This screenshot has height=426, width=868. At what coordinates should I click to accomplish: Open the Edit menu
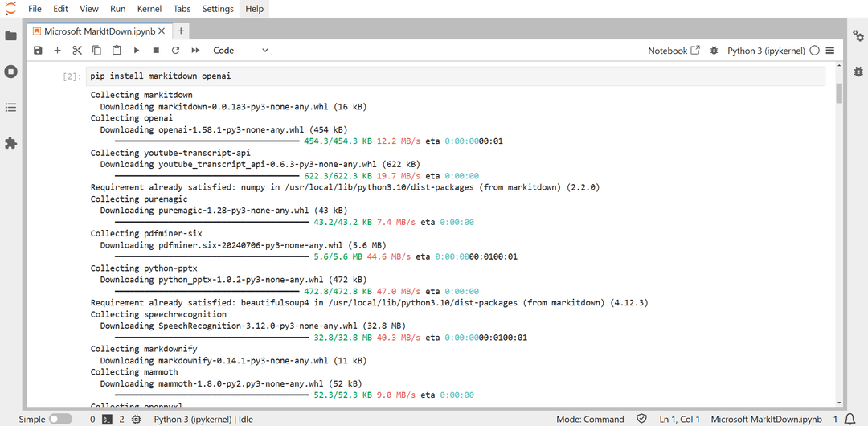61,9
